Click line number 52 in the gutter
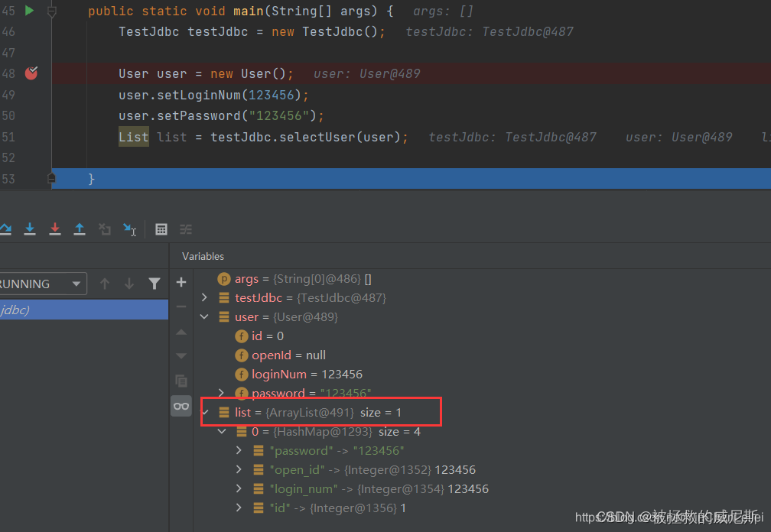The width and height of the screenshot is (771, 532). (x=8, y=157)
